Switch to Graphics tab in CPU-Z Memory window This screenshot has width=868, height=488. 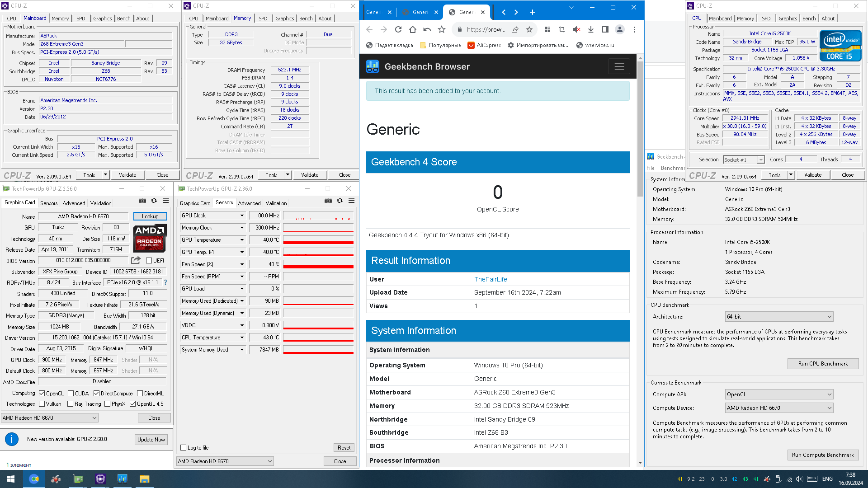[x=285, y=19]
